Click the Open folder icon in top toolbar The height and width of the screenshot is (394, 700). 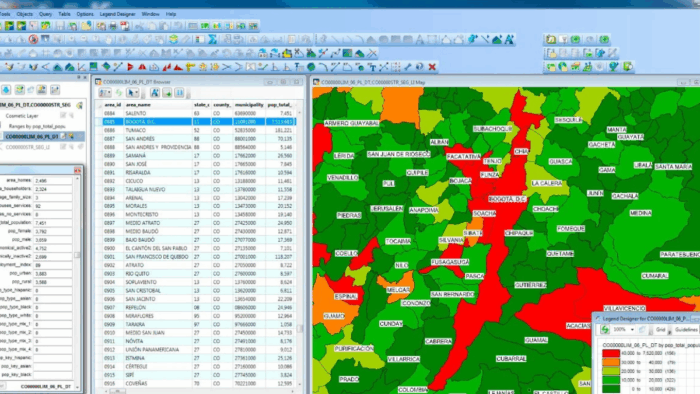(86, 26)
